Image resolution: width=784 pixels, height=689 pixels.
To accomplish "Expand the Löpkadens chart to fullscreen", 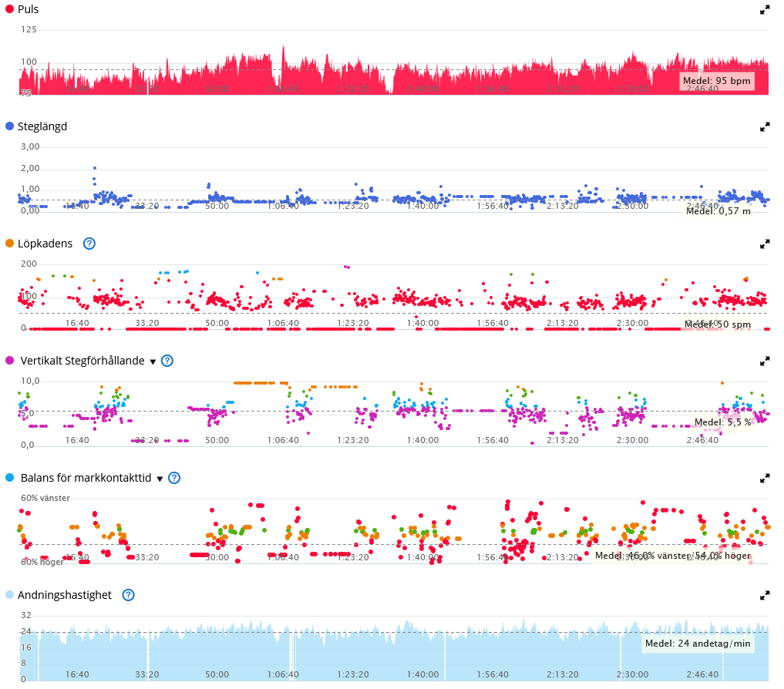I will (765, 244).
